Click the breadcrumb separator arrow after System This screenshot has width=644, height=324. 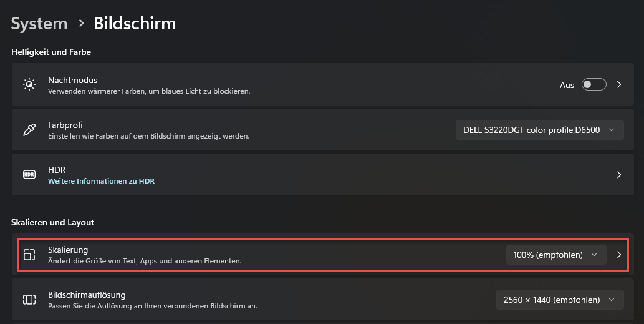pos(81,24)
